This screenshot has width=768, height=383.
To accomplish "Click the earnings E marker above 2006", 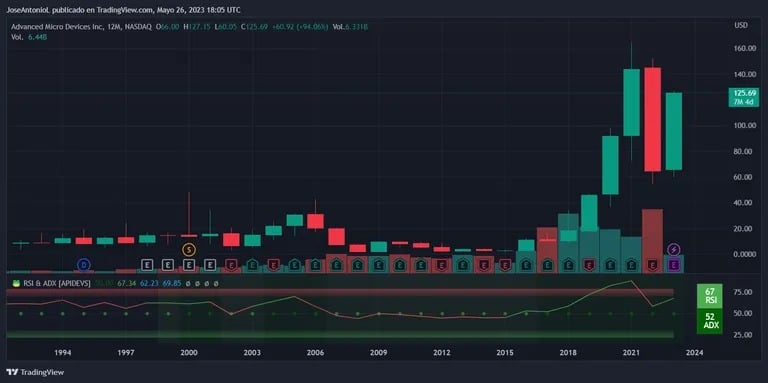I will (315, 265).
